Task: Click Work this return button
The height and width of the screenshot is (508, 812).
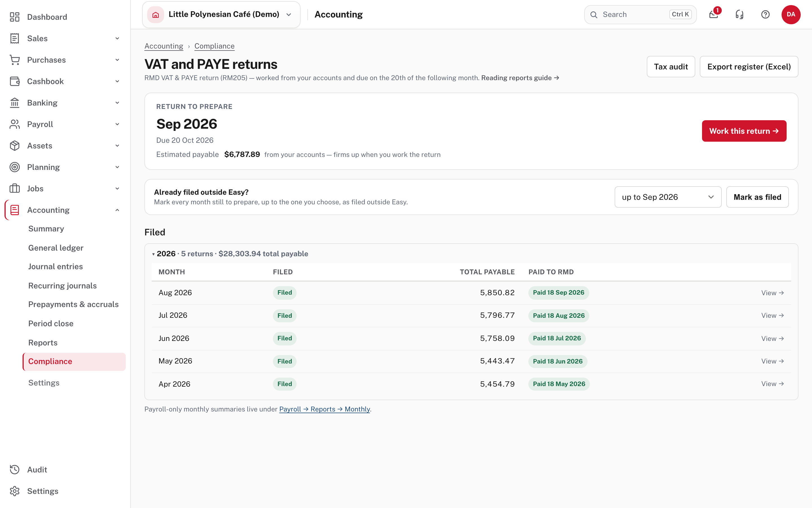Action: pyautogui.click(x=744, y=131)
